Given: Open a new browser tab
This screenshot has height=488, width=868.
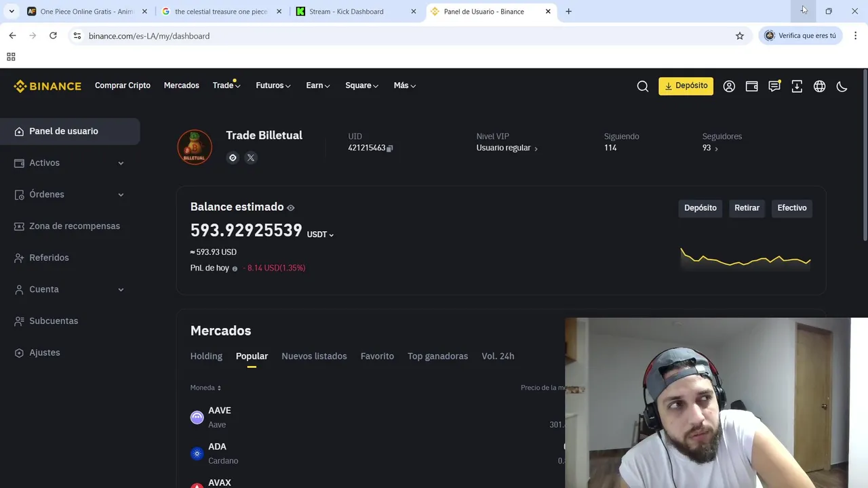Looking at the screenshot, I should 568,12.
